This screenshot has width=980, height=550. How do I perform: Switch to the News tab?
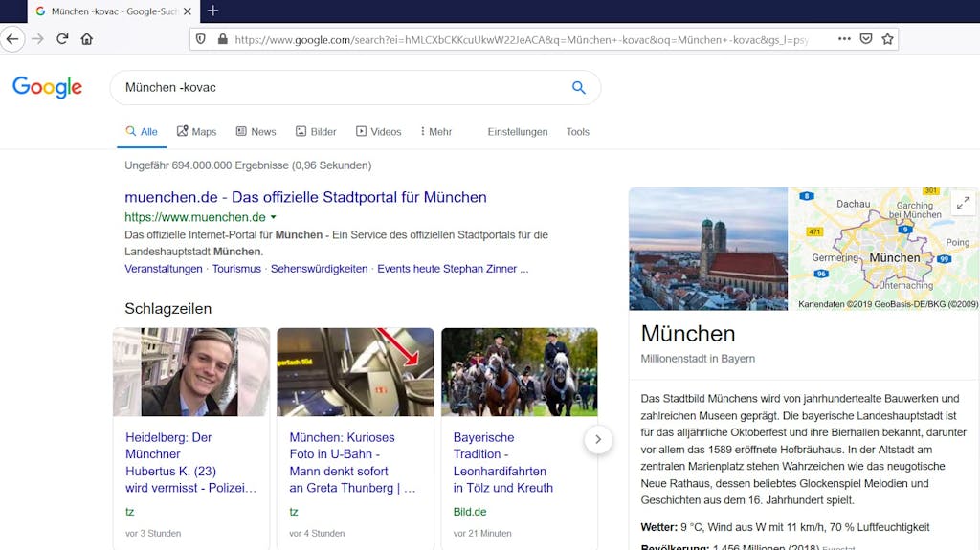[256, 132]
